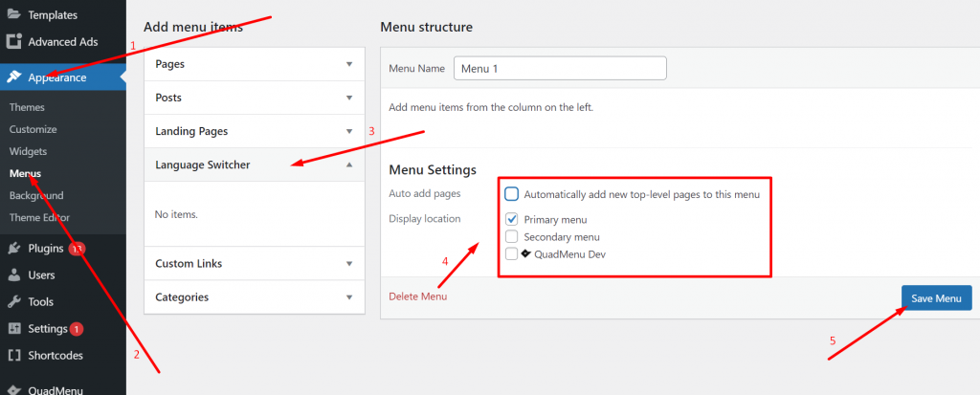980x395 pixels.
Task: Click the Shortcodes bracket icon
Action: 13,355
